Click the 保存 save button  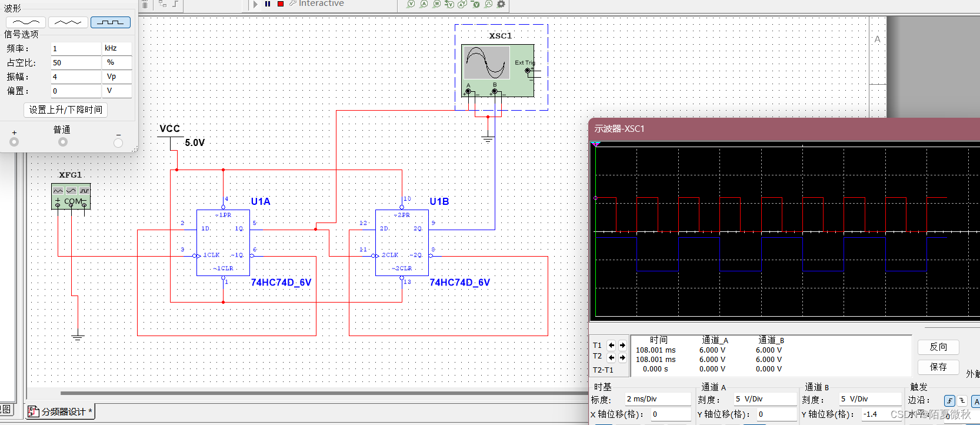tap(938, 367)
